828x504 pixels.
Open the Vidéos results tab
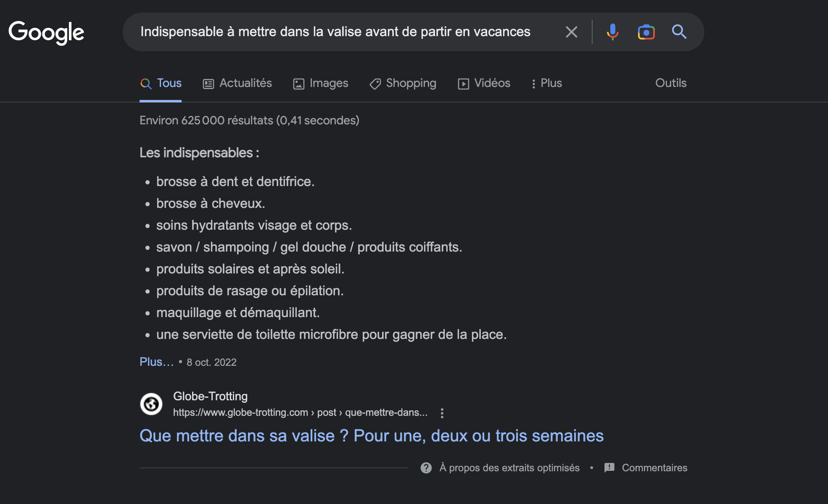(x=484, y=83)
